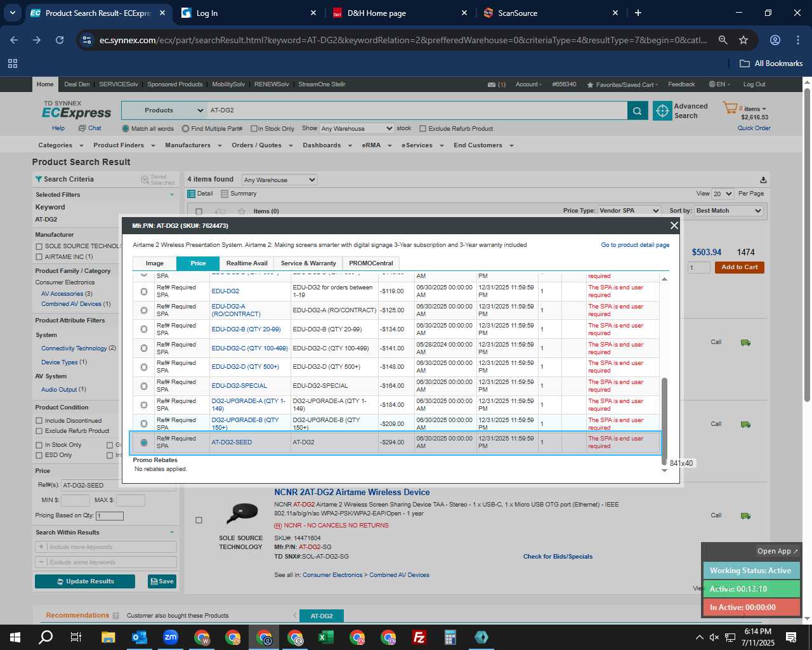The image size is (812, 650).
Task: Open Zoom from taskbar
Action: click(171, 637)
